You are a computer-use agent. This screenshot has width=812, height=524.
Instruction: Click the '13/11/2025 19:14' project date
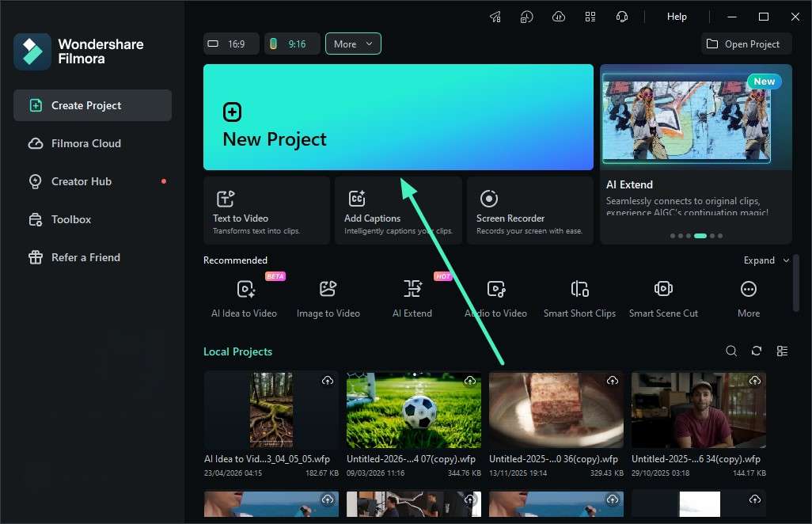[518, 473]
